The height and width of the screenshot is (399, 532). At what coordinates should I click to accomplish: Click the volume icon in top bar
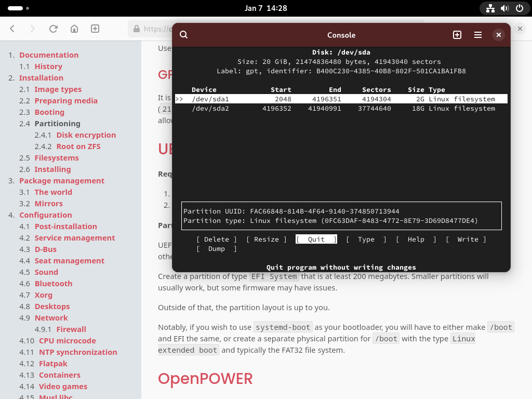coord(504,8)
